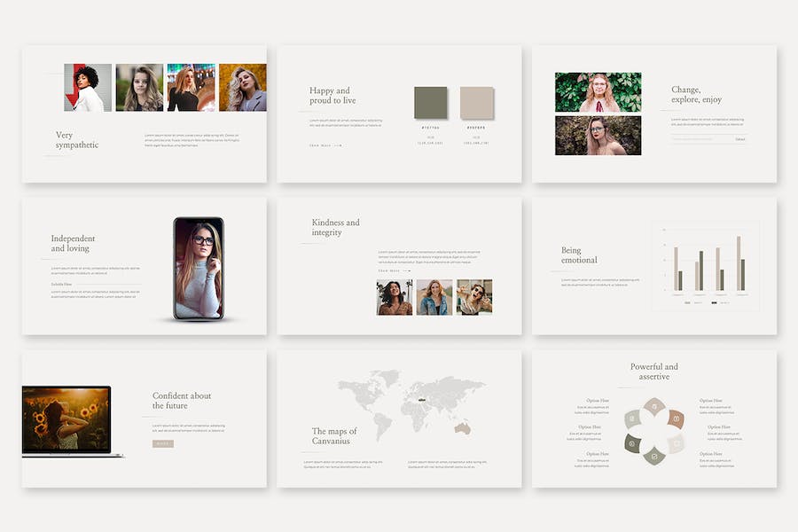Select the photo of woman among green leaves
Image resolution: width=798 pixels, height=532 pixels.
598,91
